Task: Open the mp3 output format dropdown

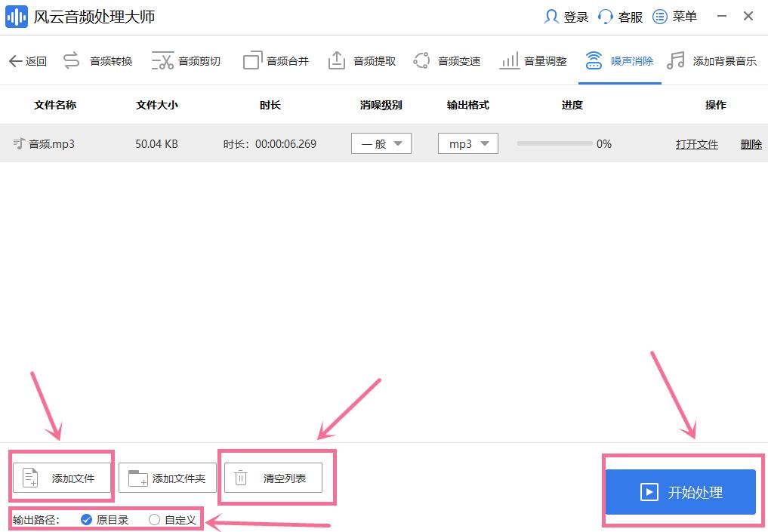Action: click(467, 143)
